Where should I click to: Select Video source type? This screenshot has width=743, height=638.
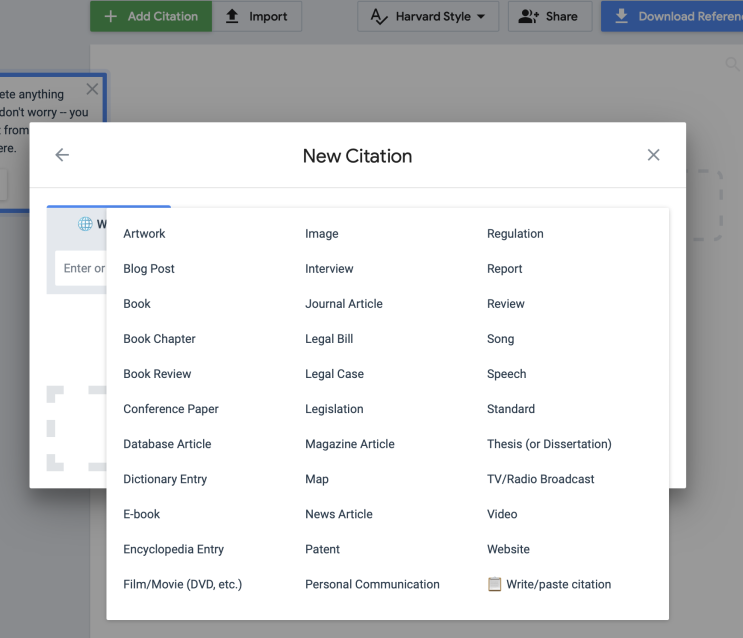tap(502, 514)
